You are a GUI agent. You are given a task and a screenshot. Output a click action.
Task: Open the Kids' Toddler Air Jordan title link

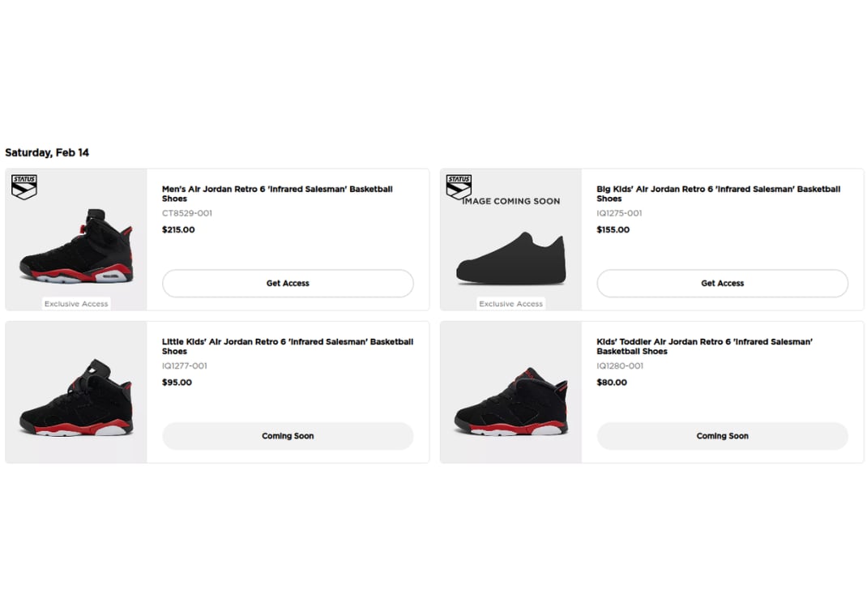(x=704, y=346)
